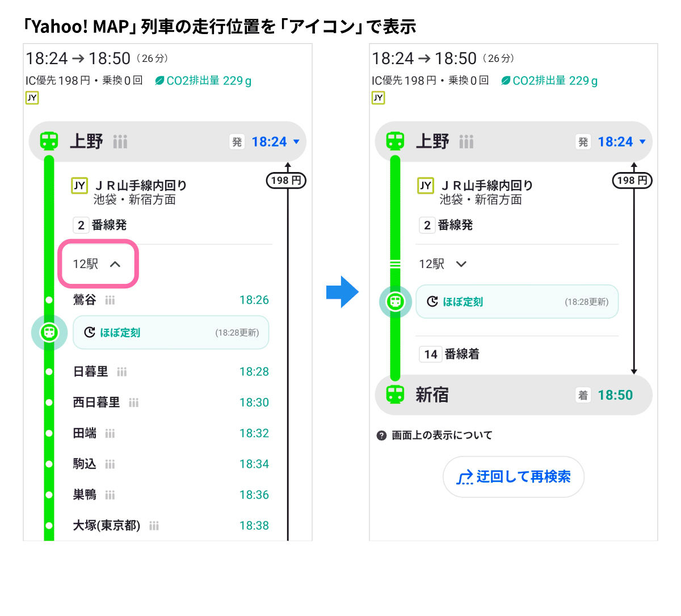Click question mark icon beside 画面上の表示について

point(381,435)
